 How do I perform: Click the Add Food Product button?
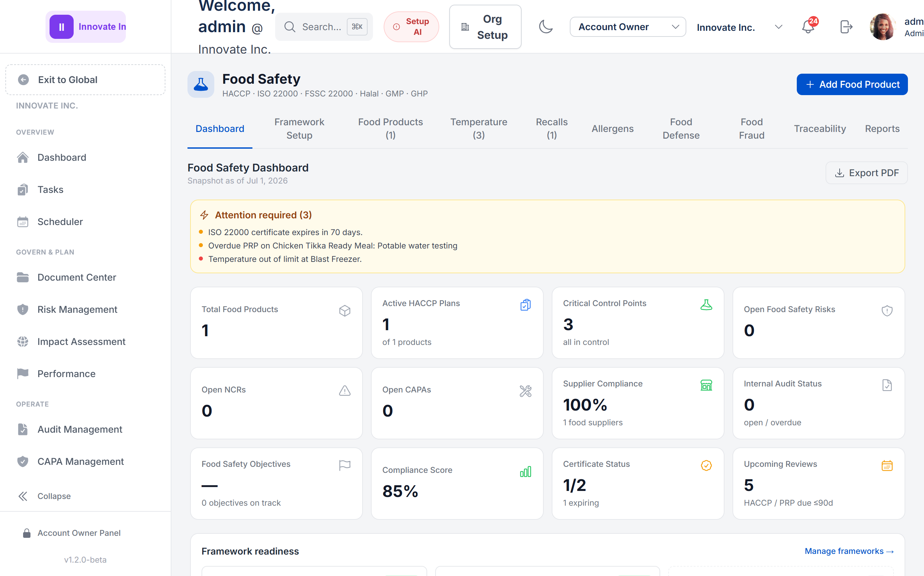tap(852, 84)
